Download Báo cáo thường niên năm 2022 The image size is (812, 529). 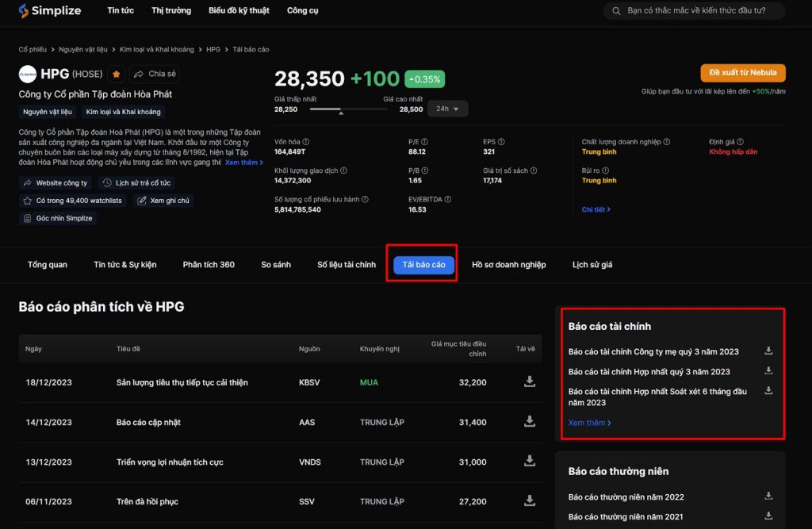coord(768,496)
